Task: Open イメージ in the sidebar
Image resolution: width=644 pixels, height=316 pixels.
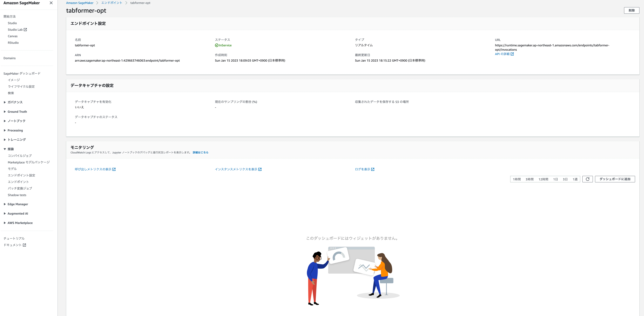Action: tap(14, 80)
